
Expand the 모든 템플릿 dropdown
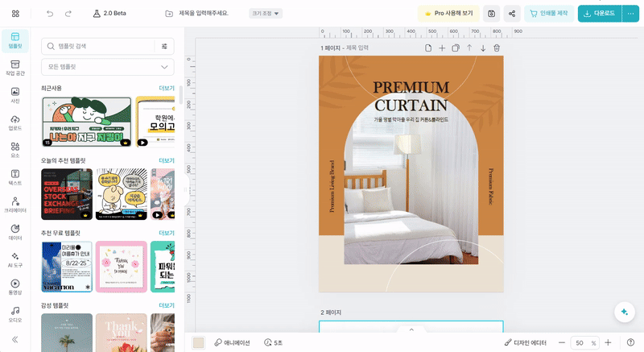108,67
